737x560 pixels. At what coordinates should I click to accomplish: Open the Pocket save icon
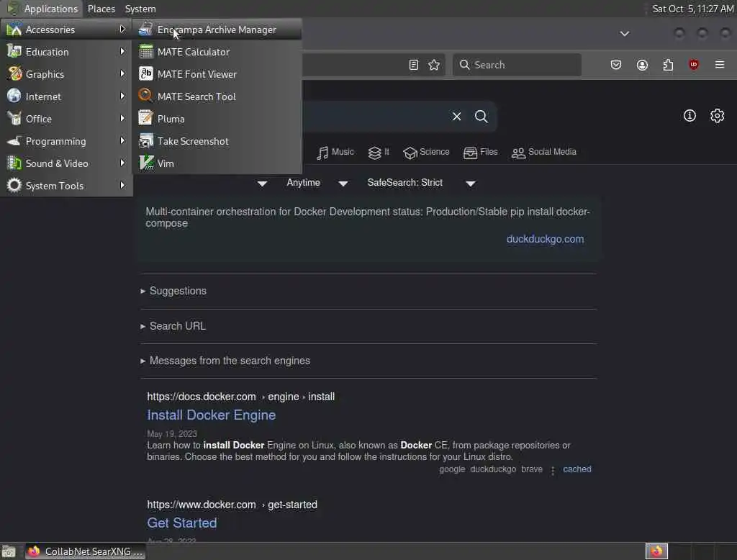pyautogui.click(x=616, y=65)
